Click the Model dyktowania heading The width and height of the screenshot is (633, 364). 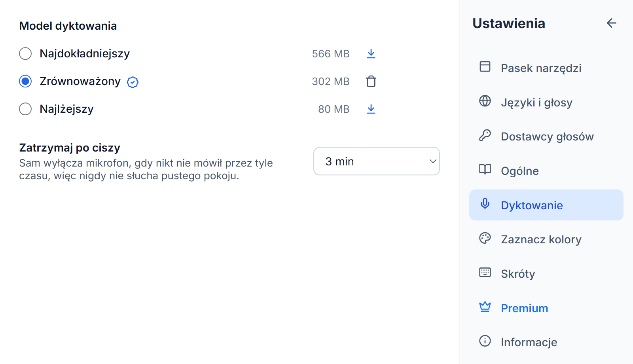pyautogui.click(x=68, y=26)
